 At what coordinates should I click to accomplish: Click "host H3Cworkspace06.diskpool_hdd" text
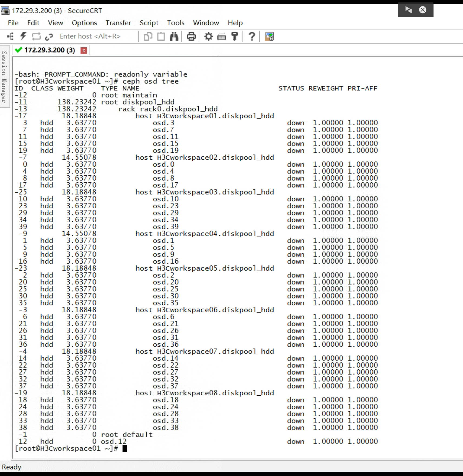[205, 310]
